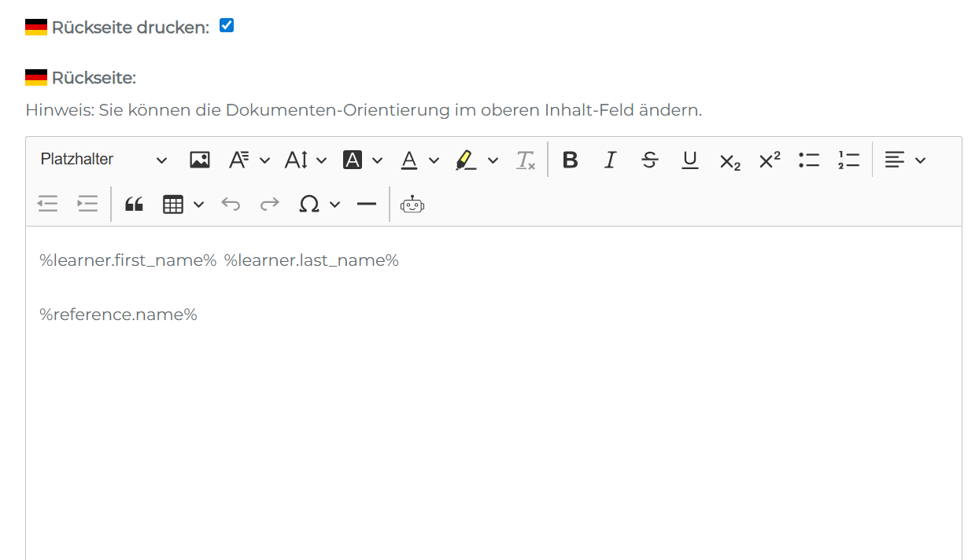Apply strikethrough formatting
Image resolution: width=979 pixels, height=560 pixels.
(x=650, y=160)
